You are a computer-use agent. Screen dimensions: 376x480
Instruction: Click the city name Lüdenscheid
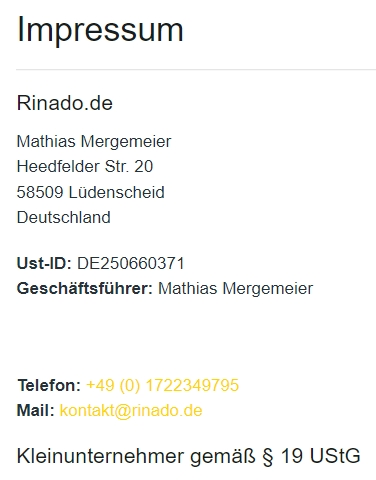117,192
